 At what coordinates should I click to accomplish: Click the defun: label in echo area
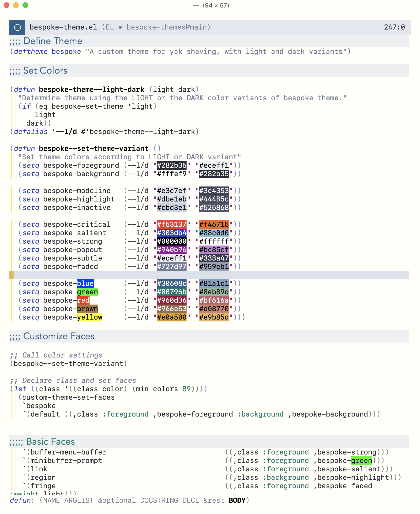click(x=22, y=500)
